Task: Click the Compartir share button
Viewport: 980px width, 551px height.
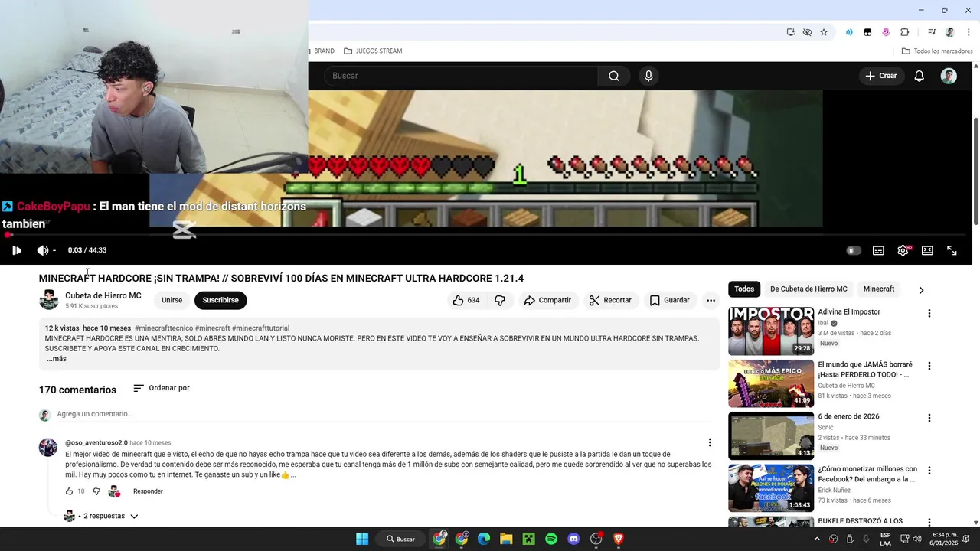Action: click(x=547, y=300)
